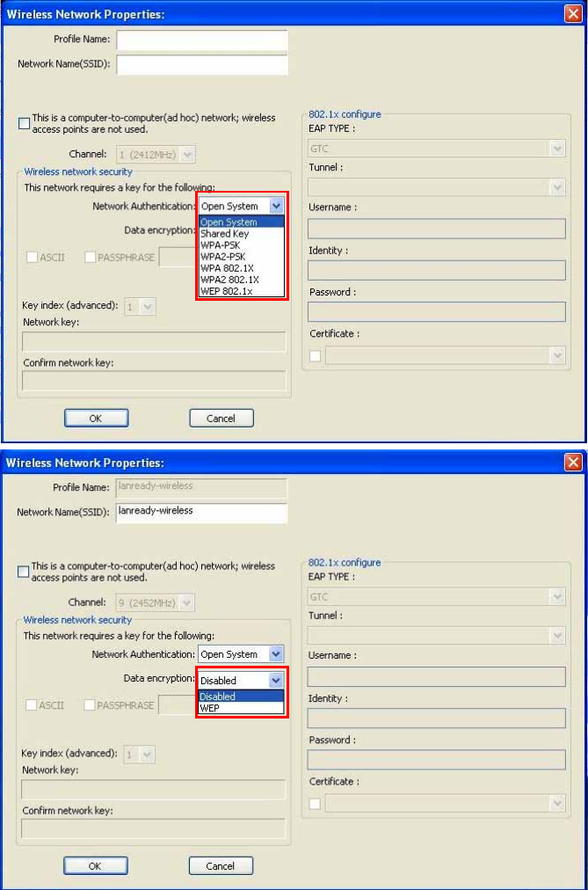Tick PASSPHRASE checkbox in blank-profile dialog

coord(90,257)
